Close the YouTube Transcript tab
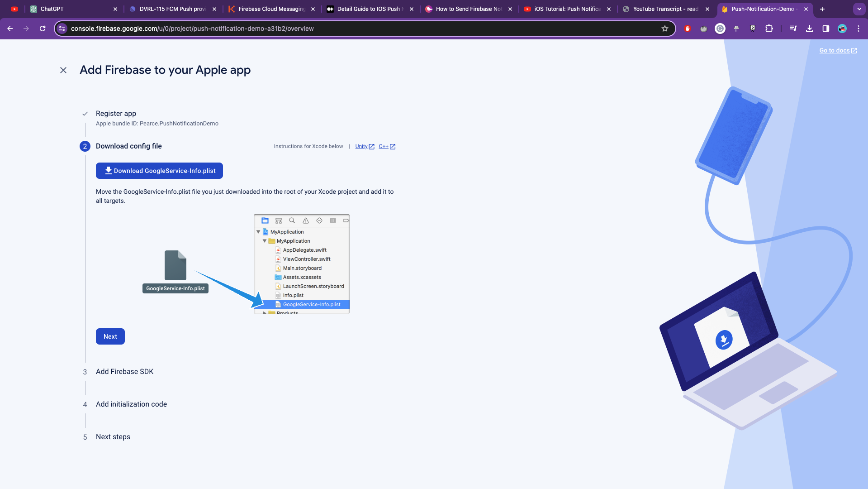The height and width of the screenshot is (489, 868). point(707,9)
